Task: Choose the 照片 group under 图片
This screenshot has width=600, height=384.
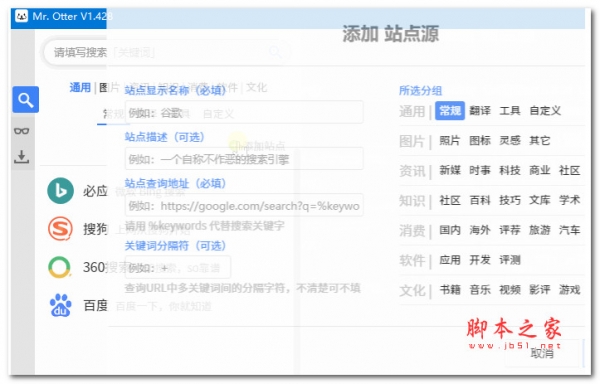Action: coord(450,141)
